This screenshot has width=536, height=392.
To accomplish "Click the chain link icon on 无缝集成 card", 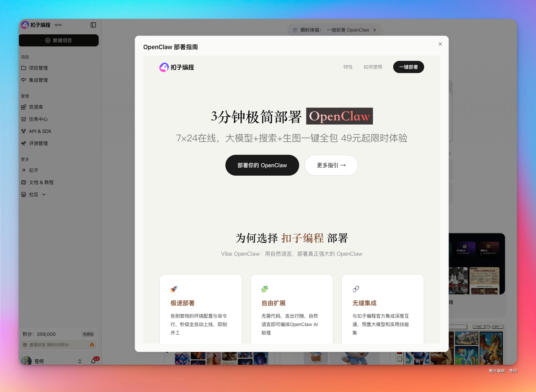I will click(356, 289).
